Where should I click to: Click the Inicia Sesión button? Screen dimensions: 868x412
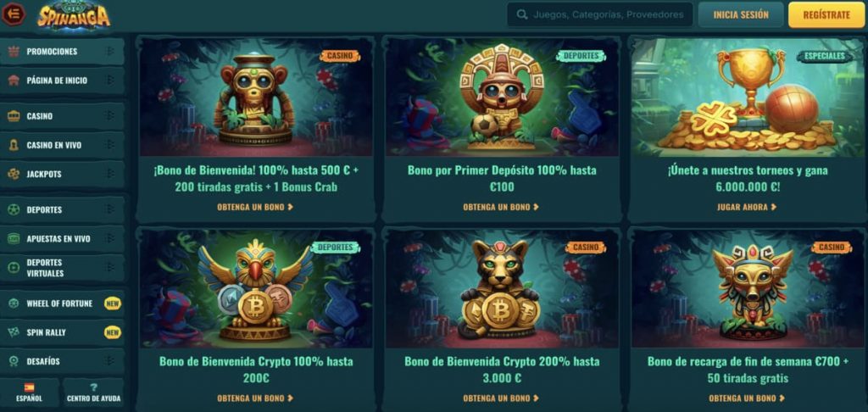(741, 15)
